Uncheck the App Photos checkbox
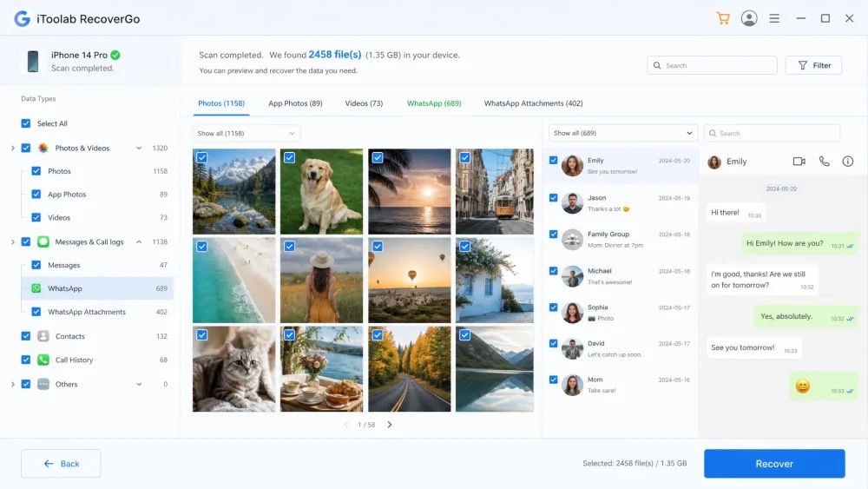868x489 pixels. point(36,195)
